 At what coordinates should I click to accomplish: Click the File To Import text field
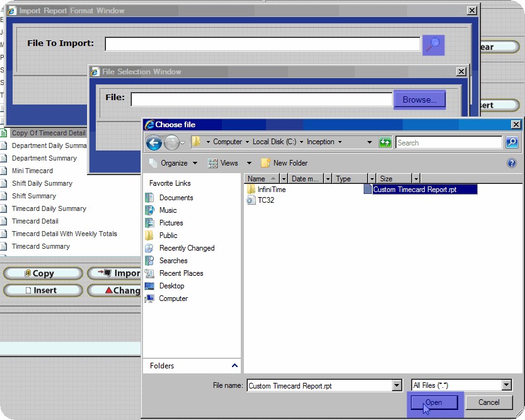click(x=262, y=44)
